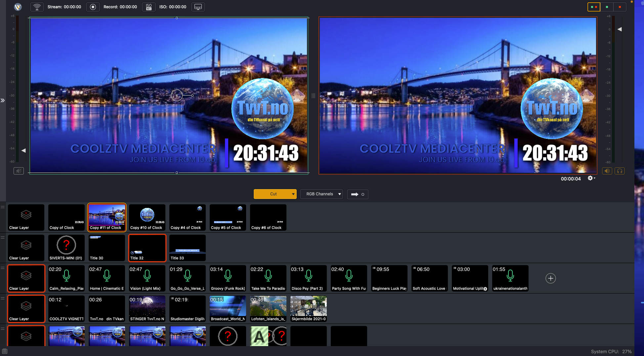644x356 pixels.
Task: Open the live output settings gear
Action: [x=591, y=178]
